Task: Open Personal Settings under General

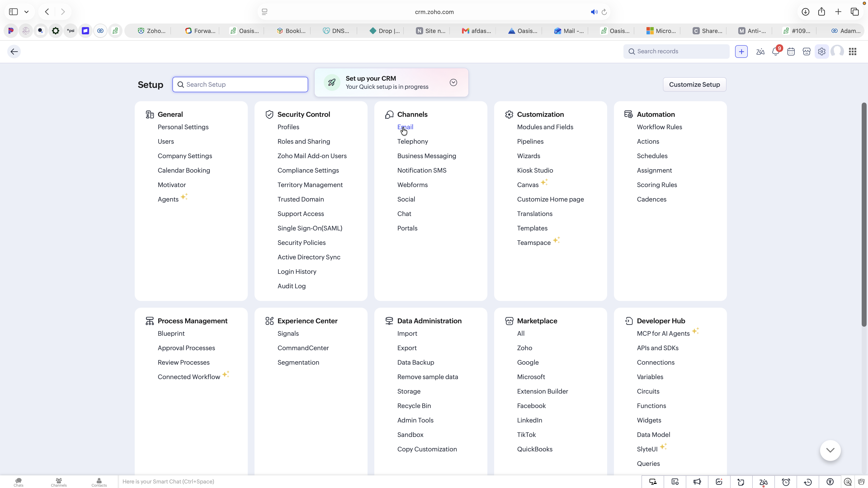Action: click(183, 127)
